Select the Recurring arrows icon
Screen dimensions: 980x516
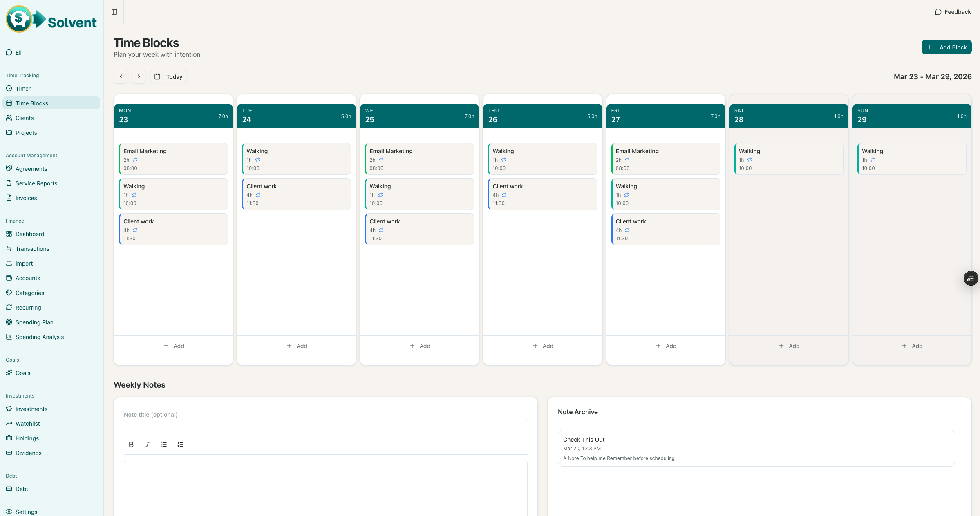pos(9,307)
